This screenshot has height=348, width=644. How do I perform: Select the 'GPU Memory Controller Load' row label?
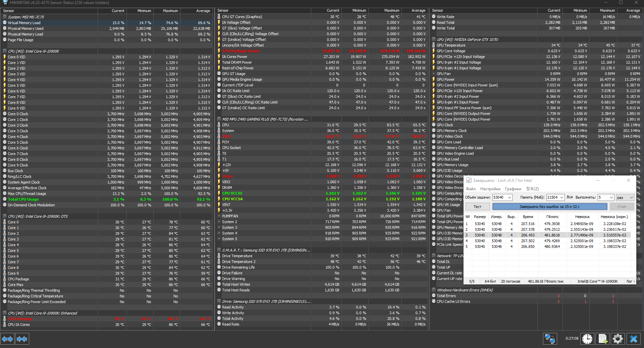pyautogui.click(x=460, y=148)
